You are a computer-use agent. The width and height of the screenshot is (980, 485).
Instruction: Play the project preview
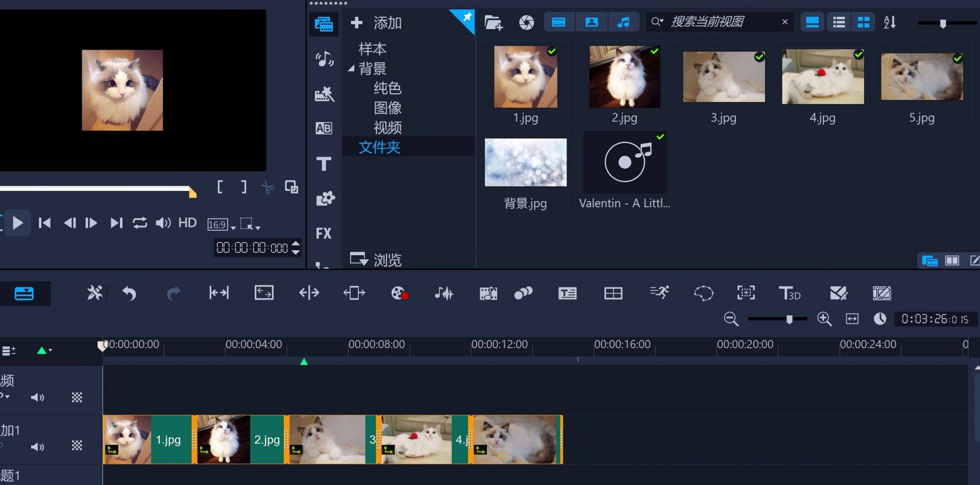(x=18, y=223)
